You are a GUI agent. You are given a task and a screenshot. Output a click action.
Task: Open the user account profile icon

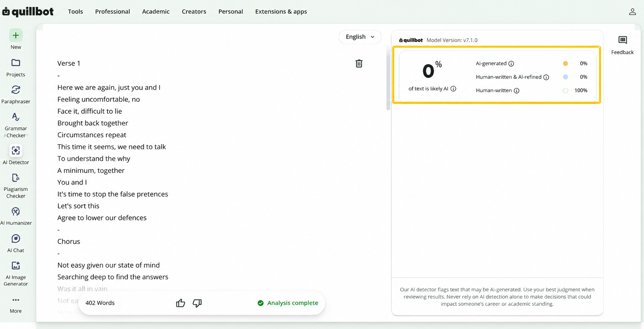click(632, 12)
